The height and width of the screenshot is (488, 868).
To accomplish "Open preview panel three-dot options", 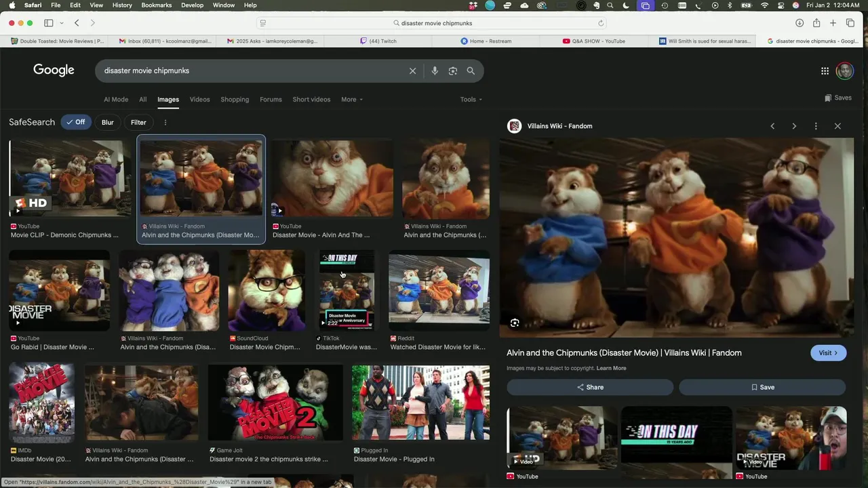I will [816, 126].
